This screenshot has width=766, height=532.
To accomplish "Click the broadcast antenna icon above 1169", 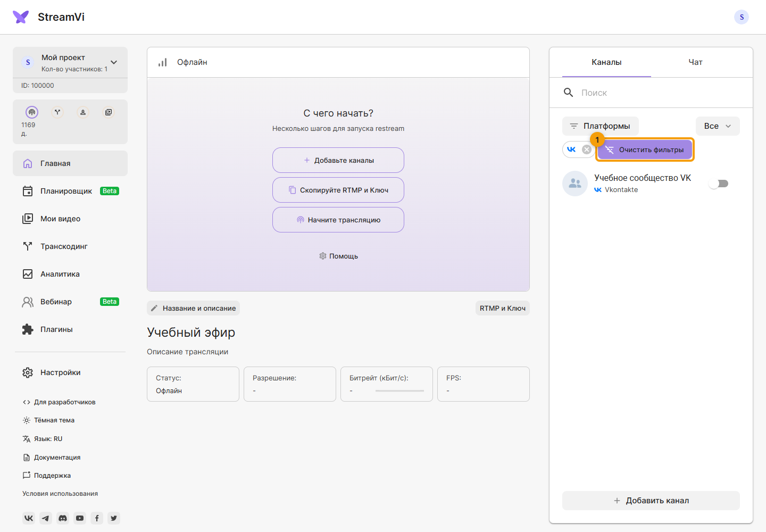I will [x=32, y=112].
